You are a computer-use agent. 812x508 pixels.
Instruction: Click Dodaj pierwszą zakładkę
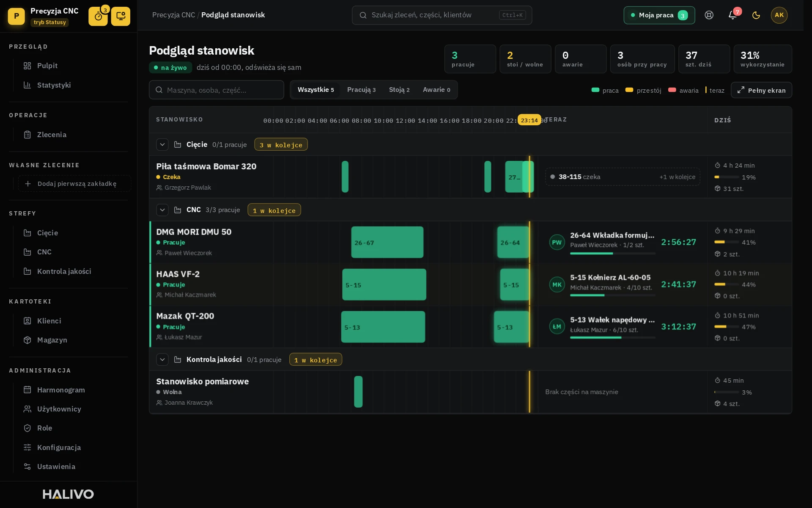(x=74, y=184)
